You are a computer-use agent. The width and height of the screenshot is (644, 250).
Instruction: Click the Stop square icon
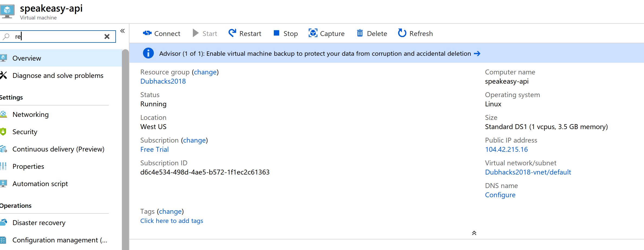pos(276,33)
